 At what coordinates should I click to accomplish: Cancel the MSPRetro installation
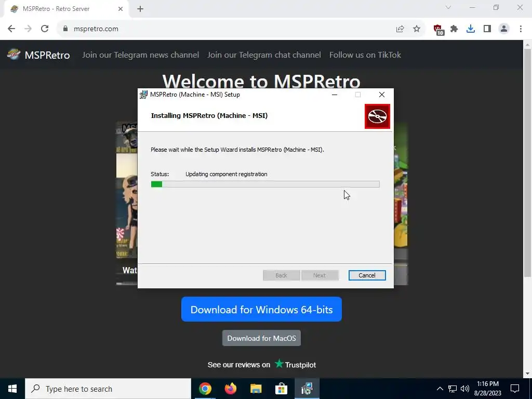point(367,275)
